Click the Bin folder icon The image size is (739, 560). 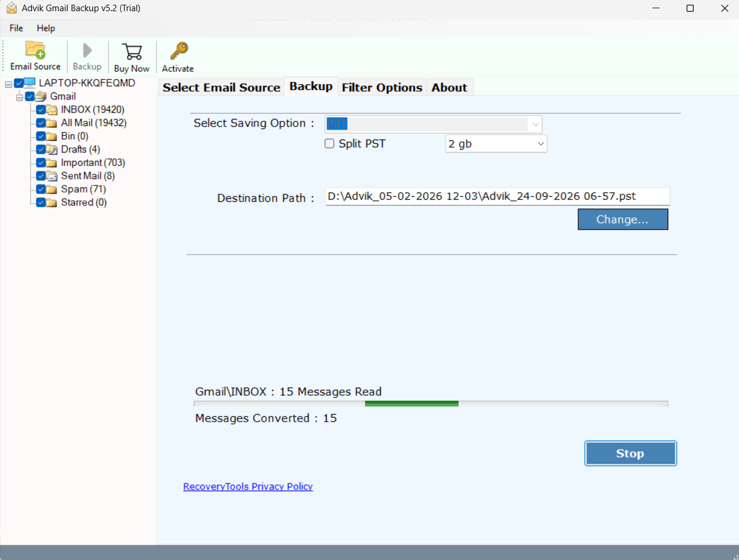coord(52,136)
